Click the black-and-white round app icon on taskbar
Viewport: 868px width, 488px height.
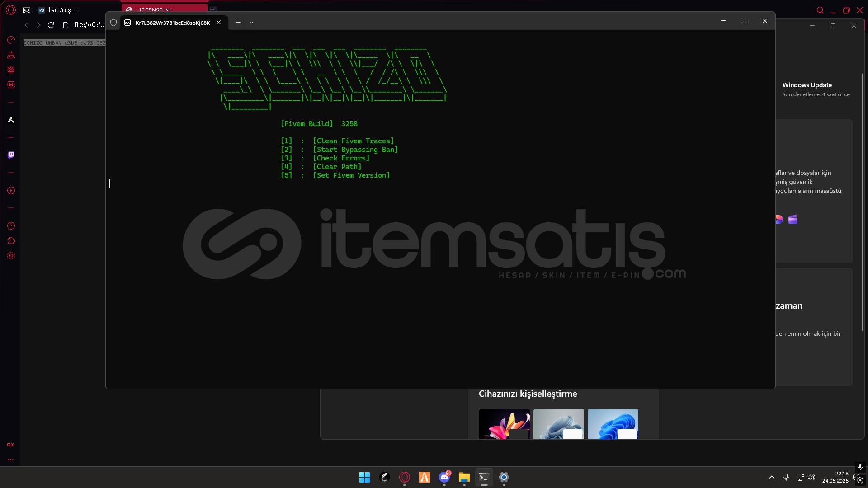point(385,477)
